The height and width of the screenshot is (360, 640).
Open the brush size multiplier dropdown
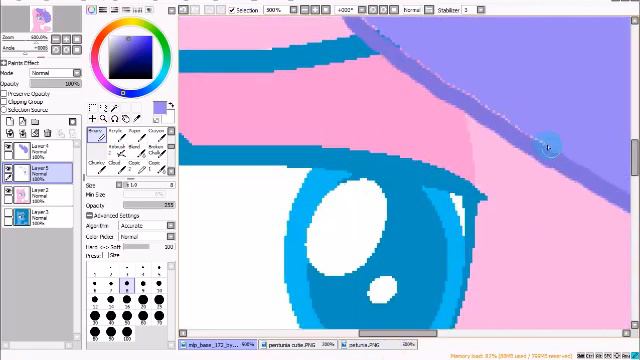pyautogui.click(x=119, y=185)
